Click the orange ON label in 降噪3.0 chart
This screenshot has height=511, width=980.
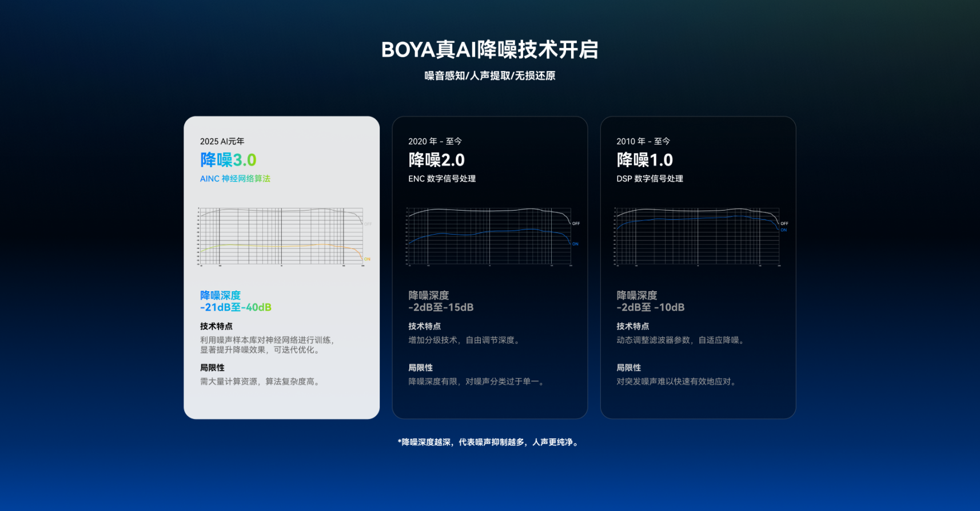[367, 259]
